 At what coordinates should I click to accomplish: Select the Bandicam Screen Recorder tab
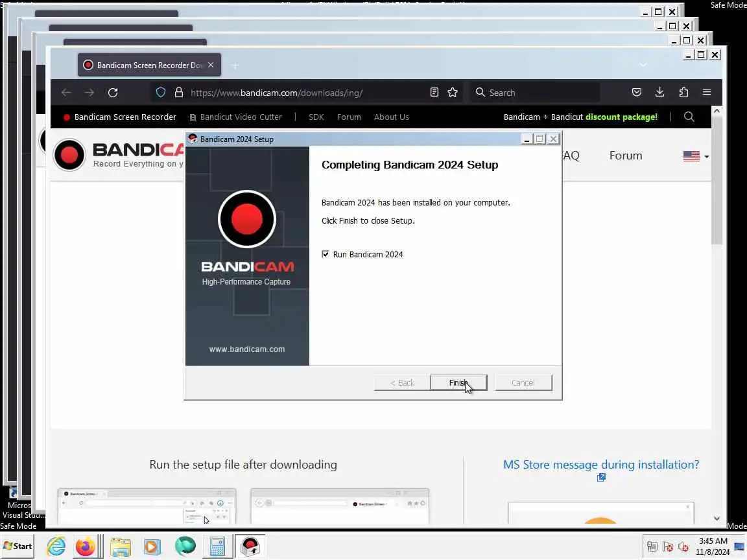(x=149, y=65)
